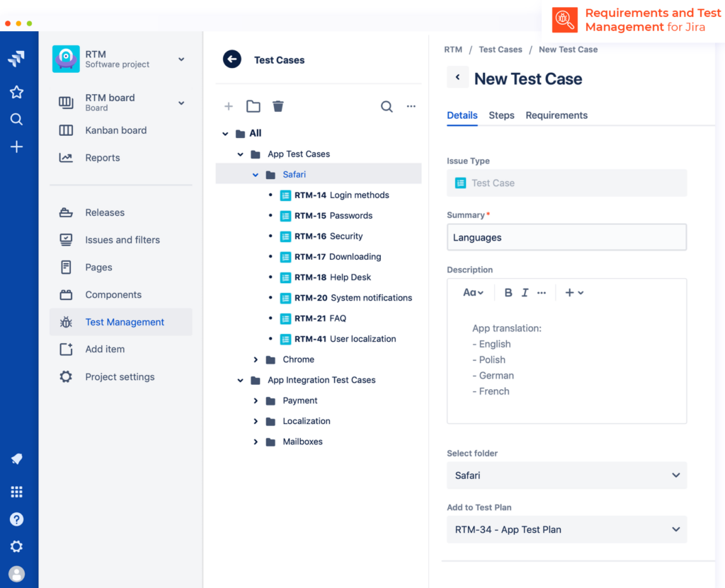Select RTM-16 Security test case
This screenshot has height=588, width=725.
point(329,236)
